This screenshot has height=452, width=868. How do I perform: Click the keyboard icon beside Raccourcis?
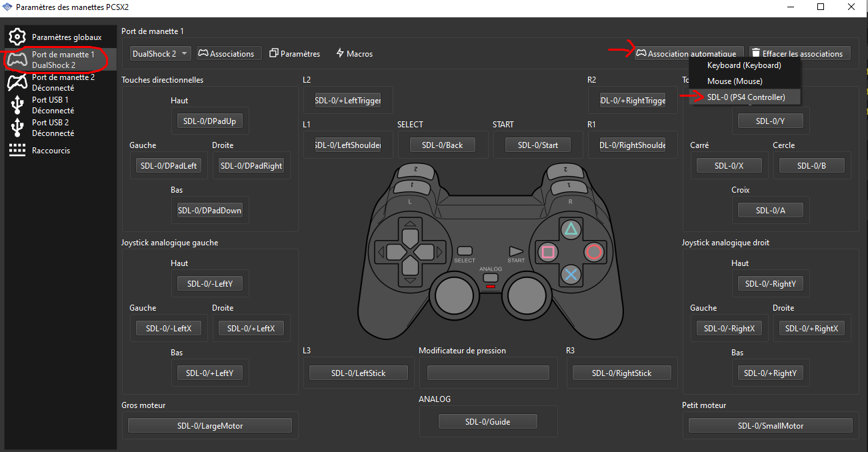tap(17, 150)
